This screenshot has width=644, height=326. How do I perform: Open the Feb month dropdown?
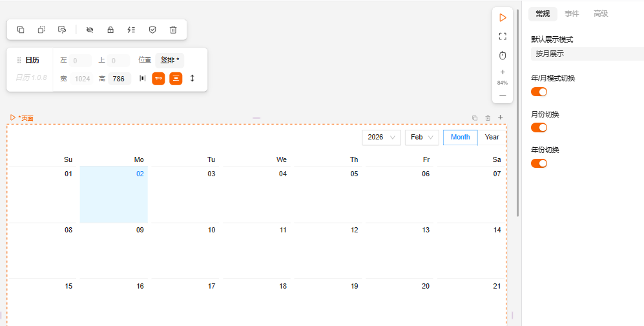coord(422,138)
